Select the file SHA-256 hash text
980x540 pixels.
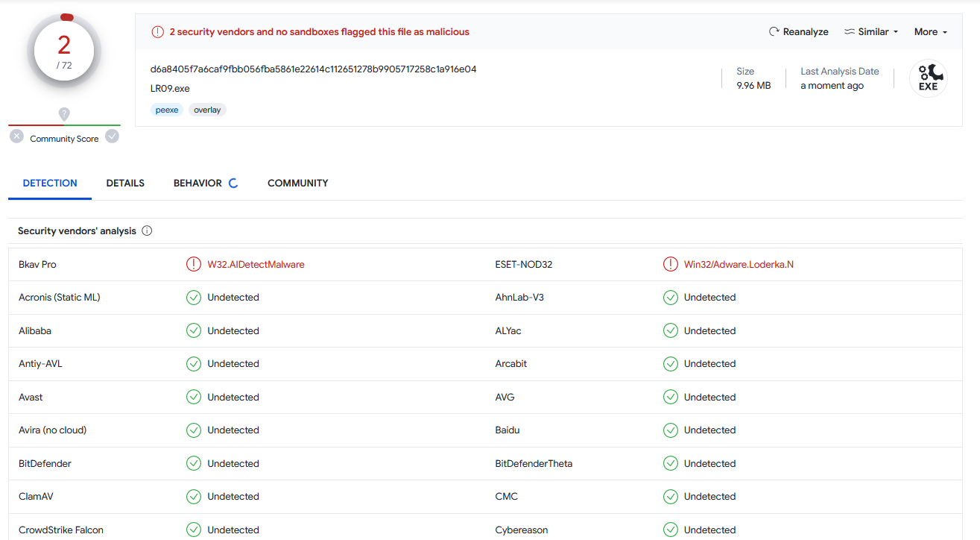(x=313, y=69)
